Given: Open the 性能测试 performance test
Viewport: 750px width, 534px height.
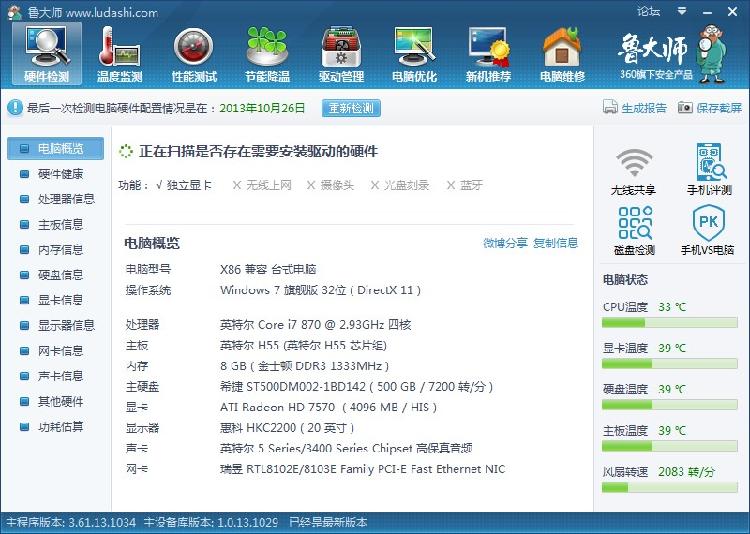Looking at the screenshot, I should [x=194, y=55].
